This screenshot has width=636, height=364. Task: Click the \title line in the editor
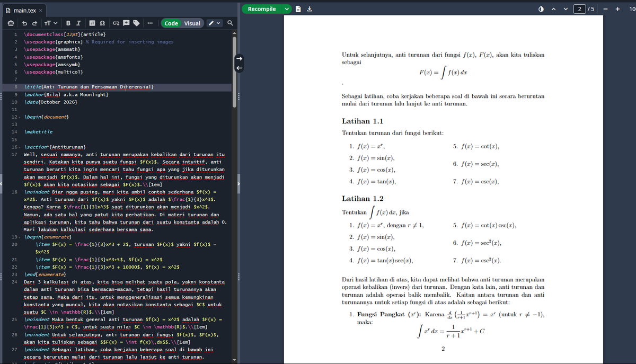click(x=89, y=86)
